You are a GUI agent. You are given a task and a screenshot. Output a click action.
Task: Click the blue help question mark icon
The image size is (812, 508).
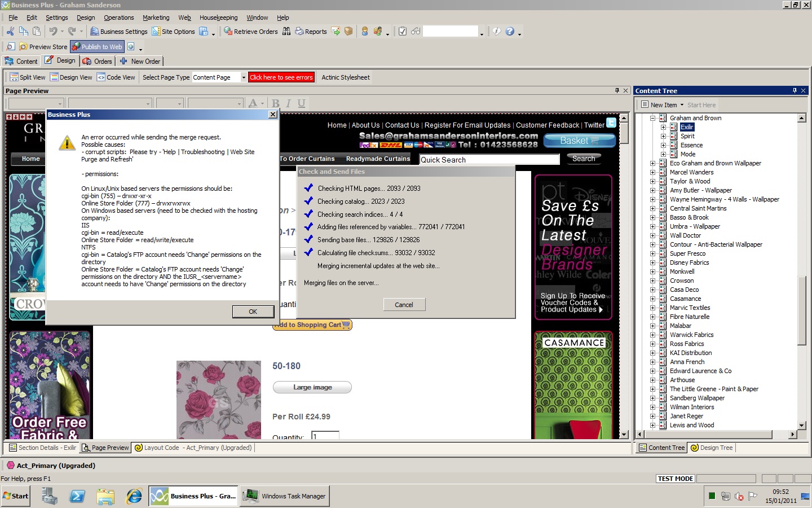click(510, 32)
